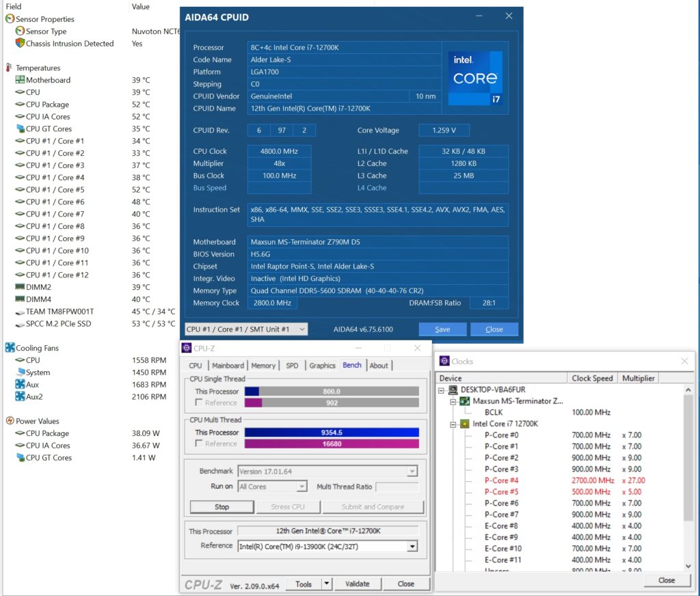This screenshot has height=596, width=700.
Task: Click the CPU GT Cores power icon
Action: pos(20,457)
